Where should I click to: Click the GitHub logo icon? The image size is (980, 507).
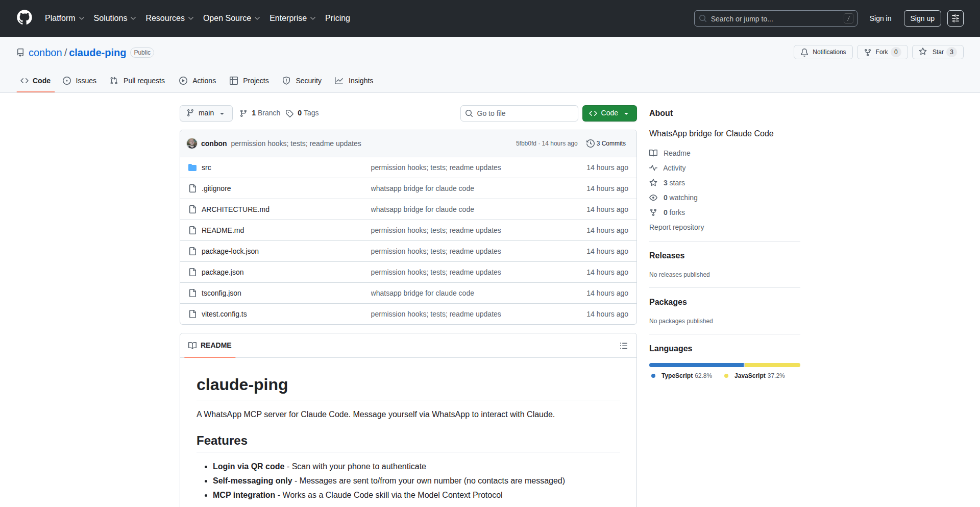pyautogui.click(x=24, y=18)
